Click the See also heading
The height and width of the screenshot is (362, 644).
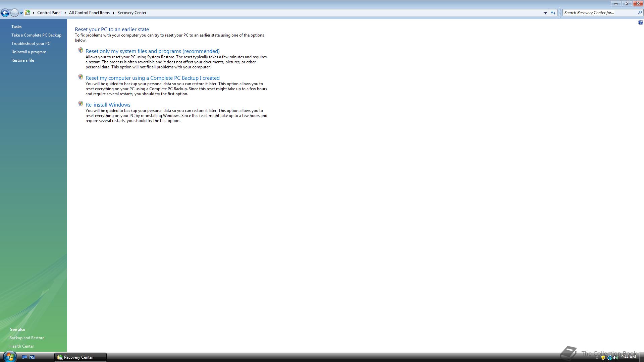(x=17, y=329)
